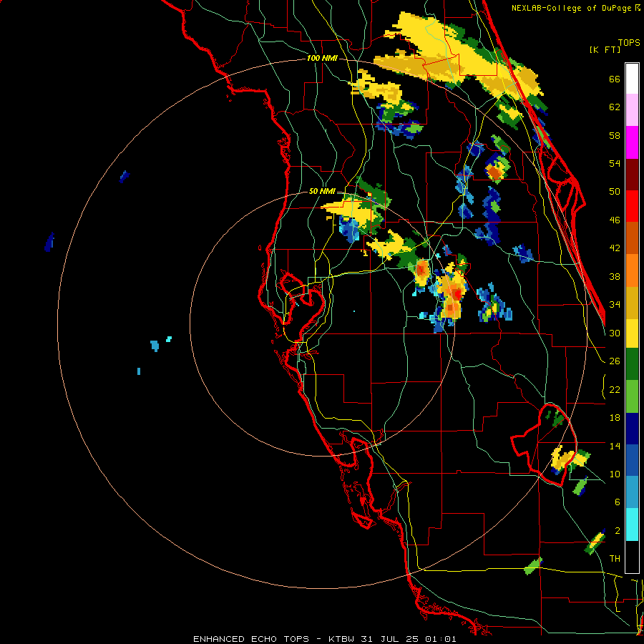This screenshot has width=644, height=644.
Task: Click the blue 14 legend swatch
Action: (632, 460)
